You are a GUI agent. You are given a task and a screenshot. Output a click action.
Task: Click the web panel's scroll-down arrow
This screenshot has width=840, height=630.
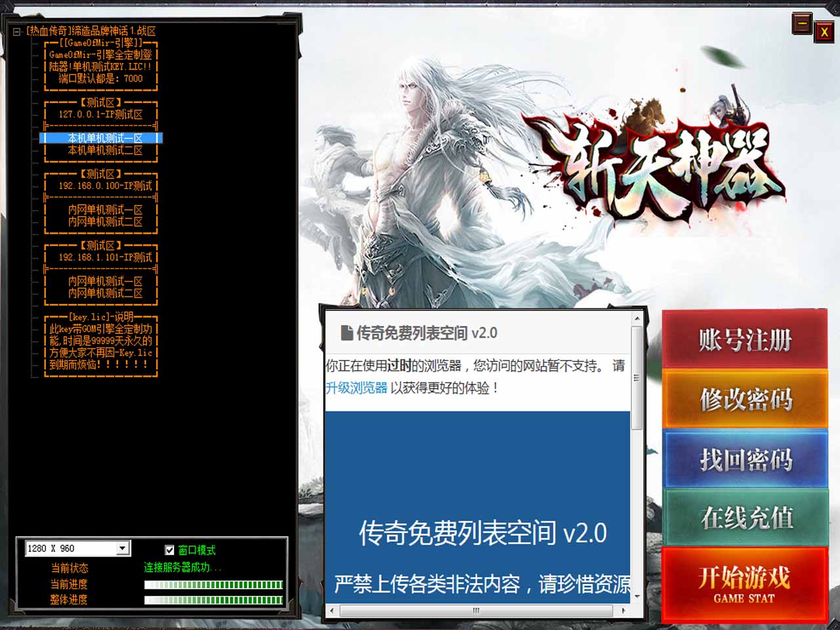click(636, 597)
